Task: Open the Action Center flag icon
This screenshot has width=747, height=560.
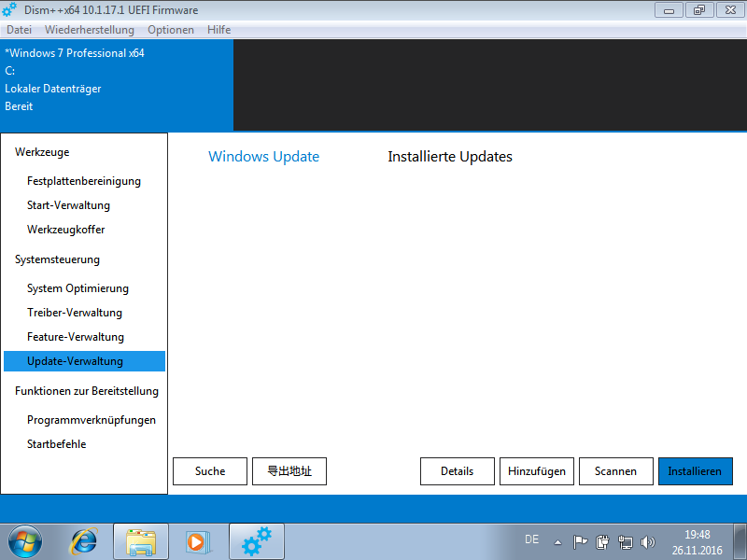Action: click(x=580, y=542)
